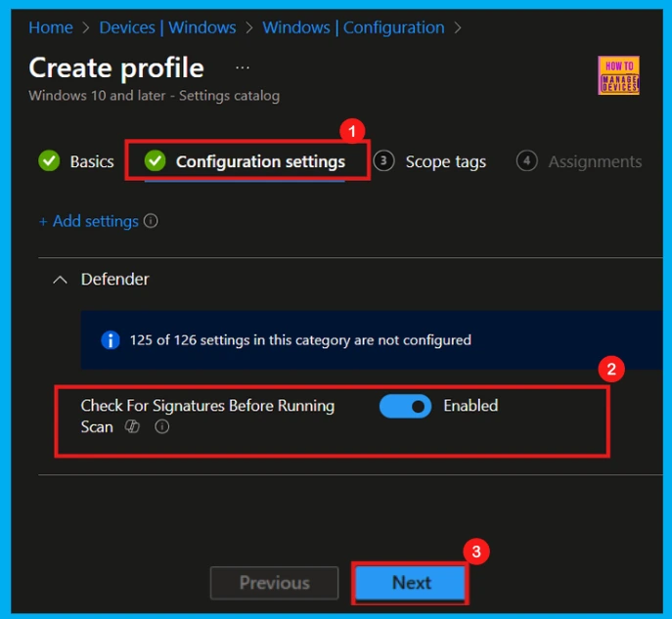Image resolution: width=672 pixels, height=619 pixels.
Task: Click the Enabled label text
Action: point(470,406)
